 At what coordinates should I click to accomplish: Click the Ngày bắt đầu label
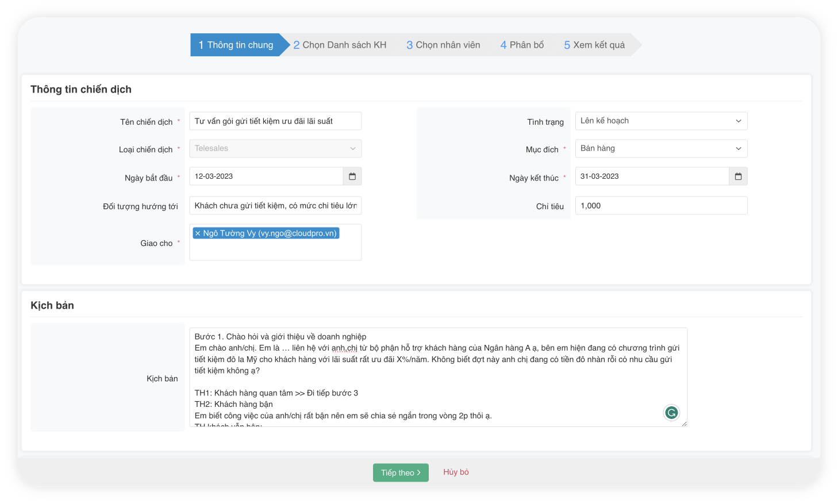click(x=148, y=178)
